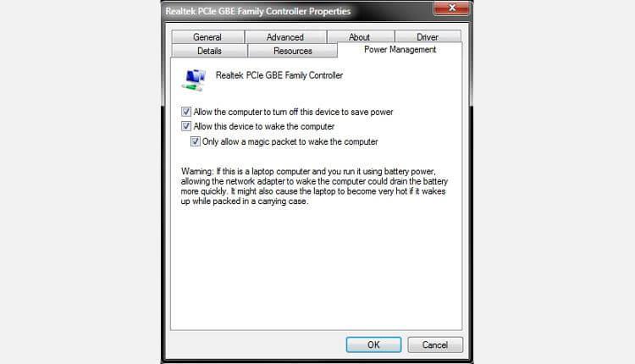
Task: Click the 'Only allow a magic packet' label text
Action: pos(290,141)
